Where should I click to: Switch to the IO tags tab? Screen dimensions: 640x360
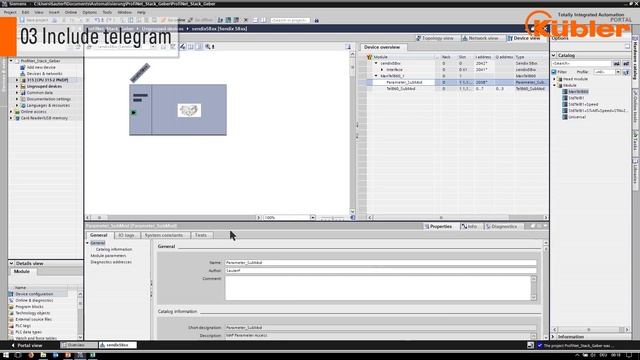126,235
